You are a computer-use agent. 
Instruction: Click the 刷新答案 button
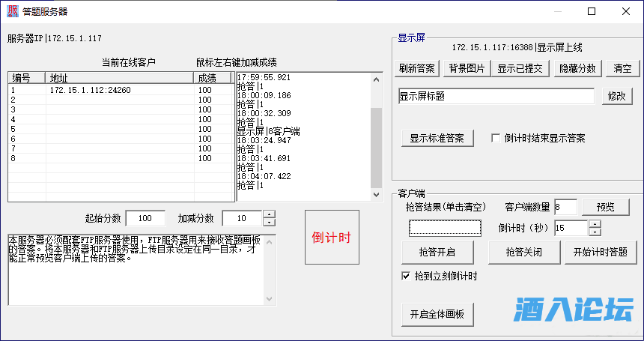417,68
